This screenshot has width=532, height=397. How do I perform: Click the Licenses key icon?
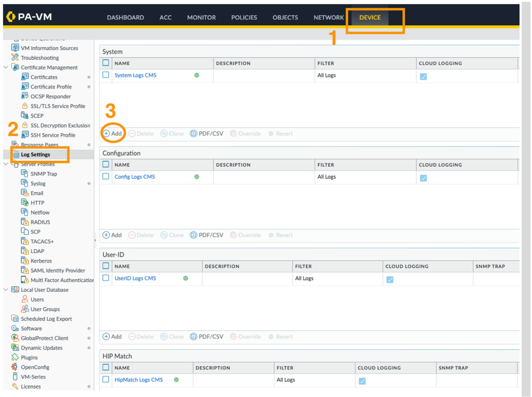point(15,386)
